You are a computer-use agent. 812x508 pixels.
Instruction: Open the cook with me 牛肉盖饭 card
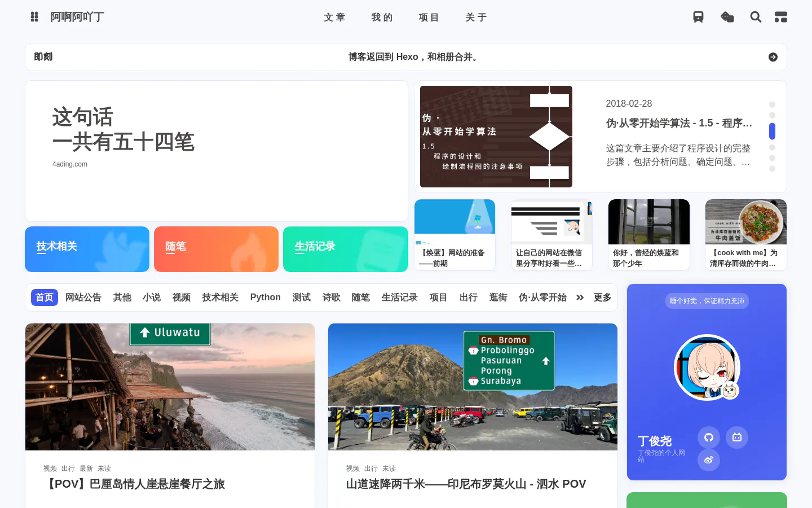[746, 235]
